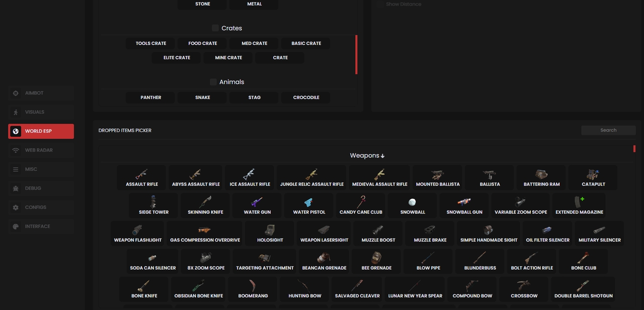Pick the Crossbow item icon

click(524, 286)
